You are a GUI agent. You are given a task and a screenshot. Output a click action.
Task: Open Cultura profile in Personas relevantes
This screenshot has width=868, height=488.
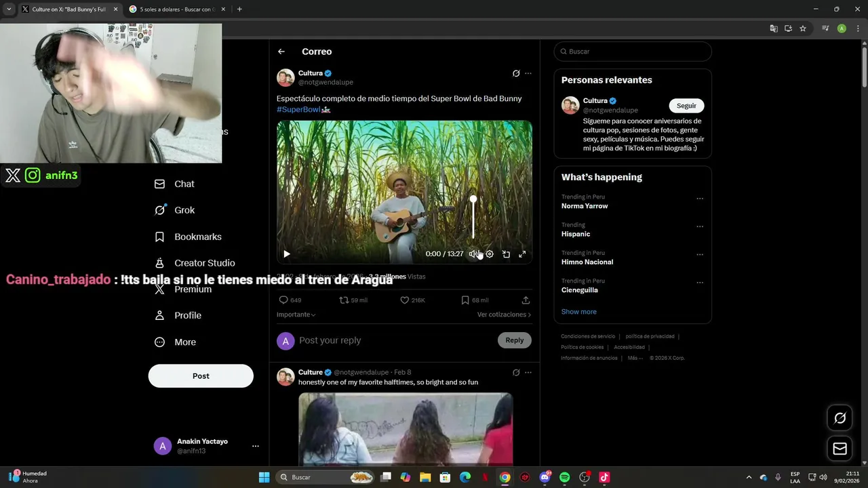[595, 101]
